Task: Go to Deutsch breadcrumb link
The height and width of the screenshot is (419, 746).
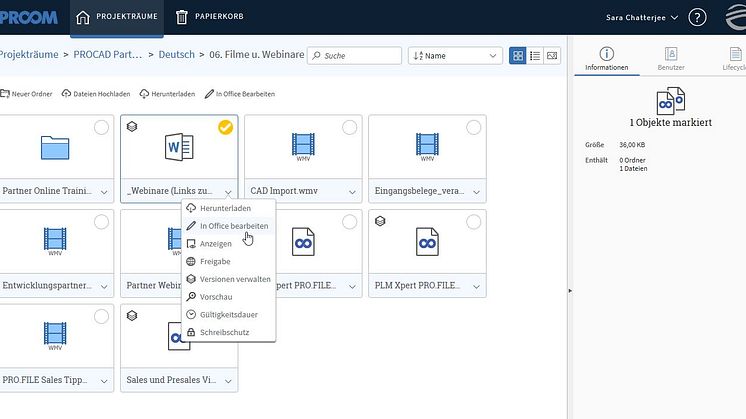Action: (x=177, y=55)
